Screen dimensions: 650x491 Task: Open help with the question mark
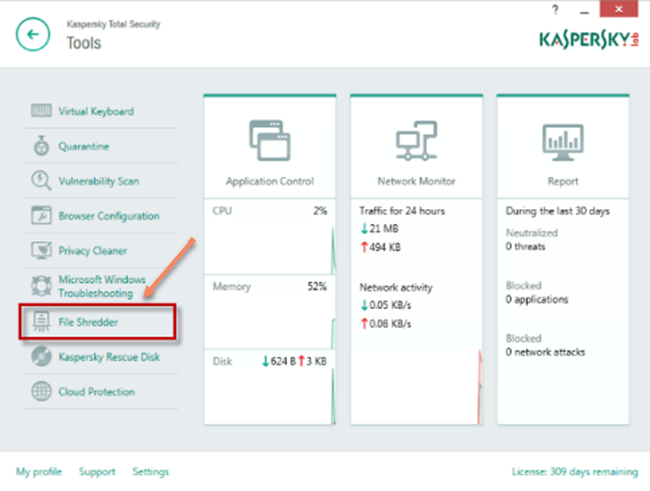click(x=555, y=10)
